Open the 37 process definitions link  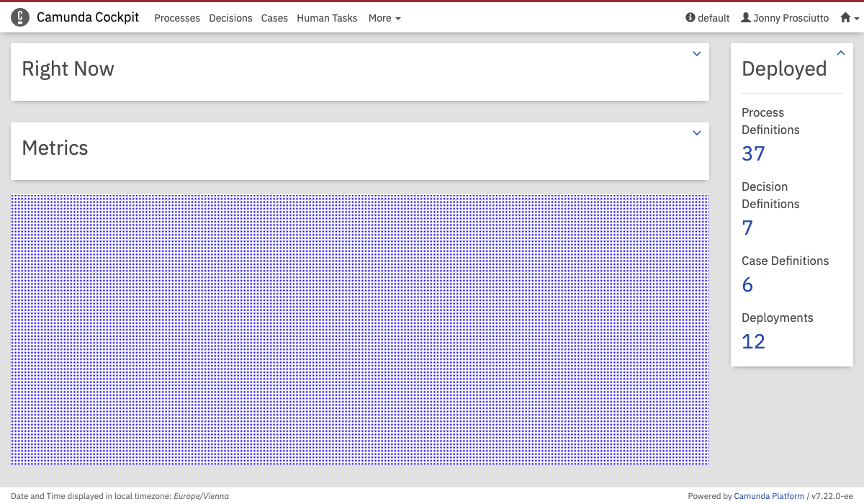[753, 153]
